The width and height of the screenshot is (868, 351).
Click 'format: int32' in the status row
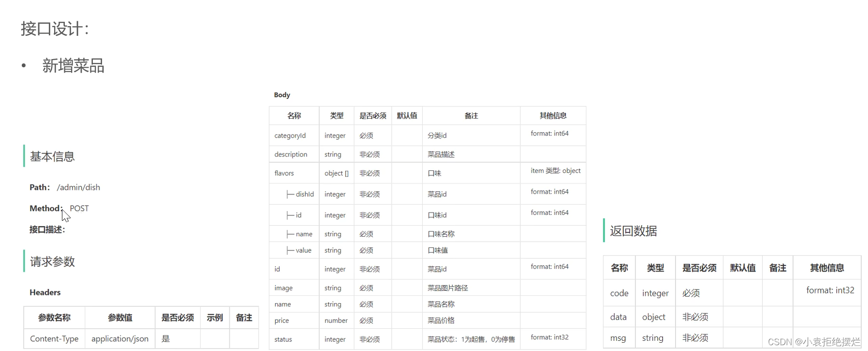(x=550, y=337)
